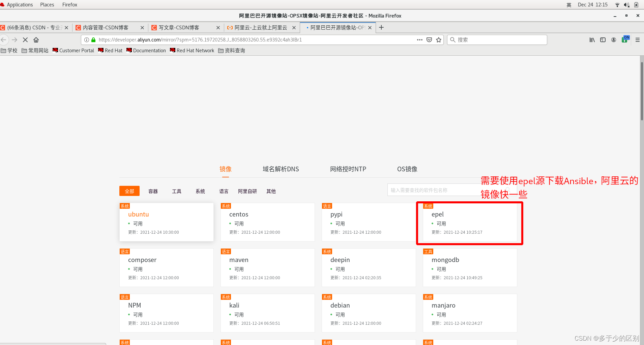Open the Red Hat Network bookmark
The image size is (644, 345).
pyautogui.click(x=192, y=51)
